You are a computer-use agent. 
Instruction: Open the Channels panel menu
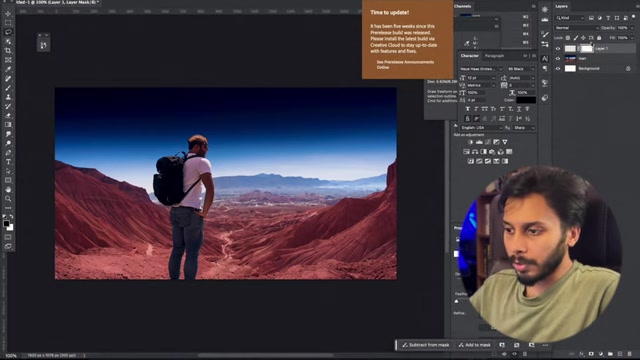pos(533,7)
